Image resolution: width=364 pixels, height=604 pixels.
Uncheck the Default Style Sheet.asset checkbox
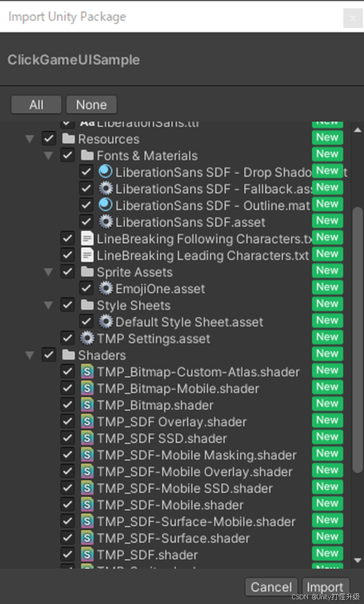[86, 321]
